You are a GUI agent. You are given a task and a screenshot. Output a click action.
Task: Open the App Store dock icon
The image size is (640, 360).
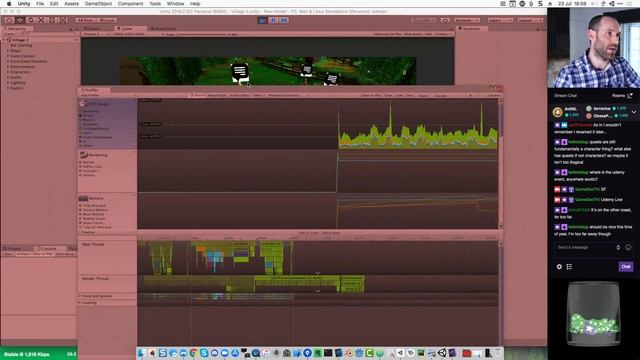coord(235,353)
